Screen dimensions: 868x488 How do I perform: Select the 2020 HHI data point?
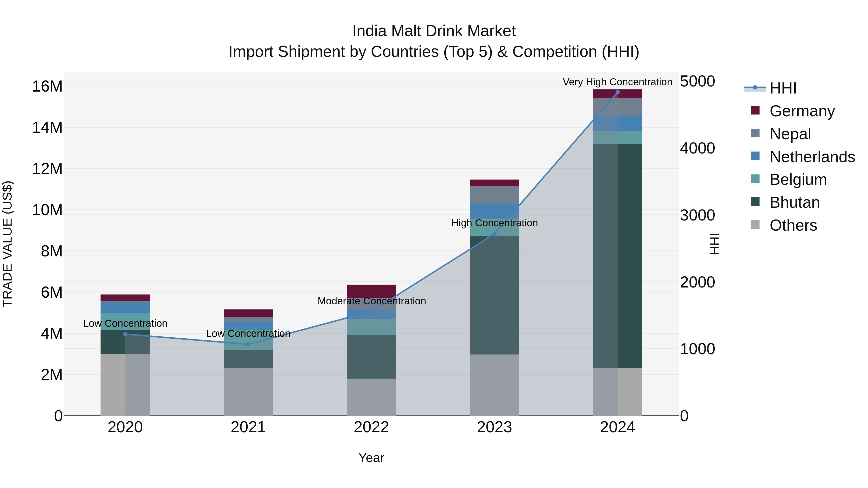point(125,334)
